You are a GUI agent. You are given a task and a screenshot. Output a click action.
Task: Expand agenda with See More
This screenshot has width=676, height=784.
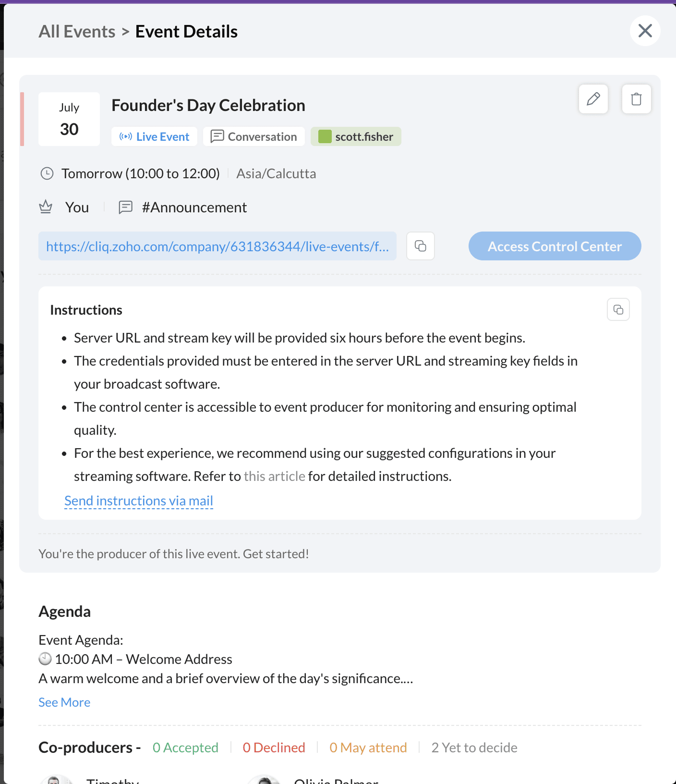click(64, 702)
